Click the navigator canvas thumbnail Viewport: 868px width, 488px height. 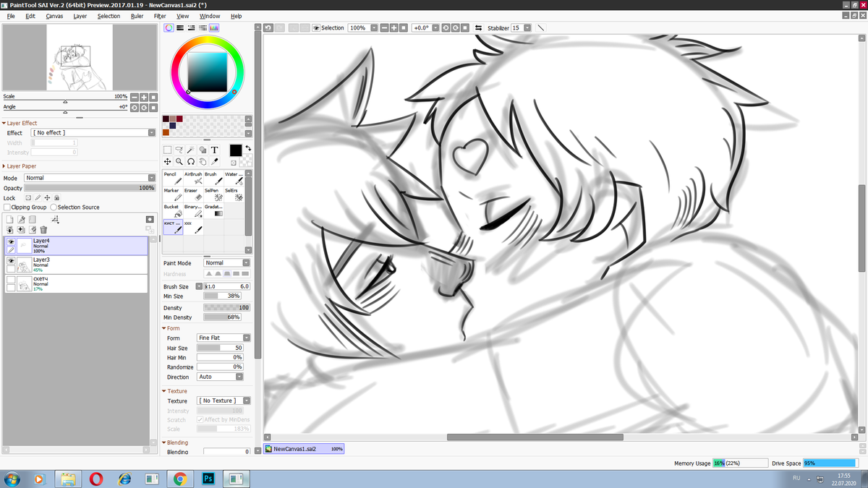pyautogui.click(x=80, y=58)
